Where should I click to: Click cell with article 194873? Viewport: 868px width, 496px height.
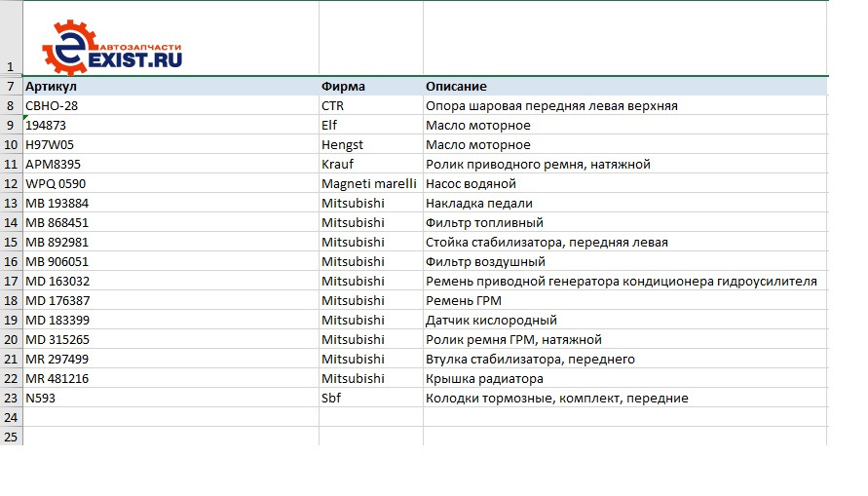click(170, 125)
